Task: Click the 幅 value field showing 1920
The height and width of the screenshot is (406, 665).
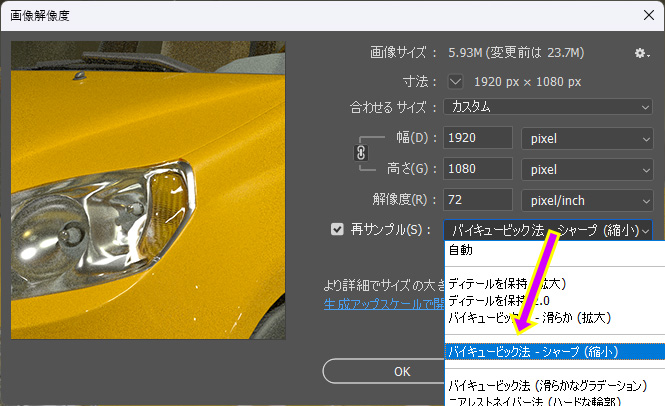Action: [477, 138]
